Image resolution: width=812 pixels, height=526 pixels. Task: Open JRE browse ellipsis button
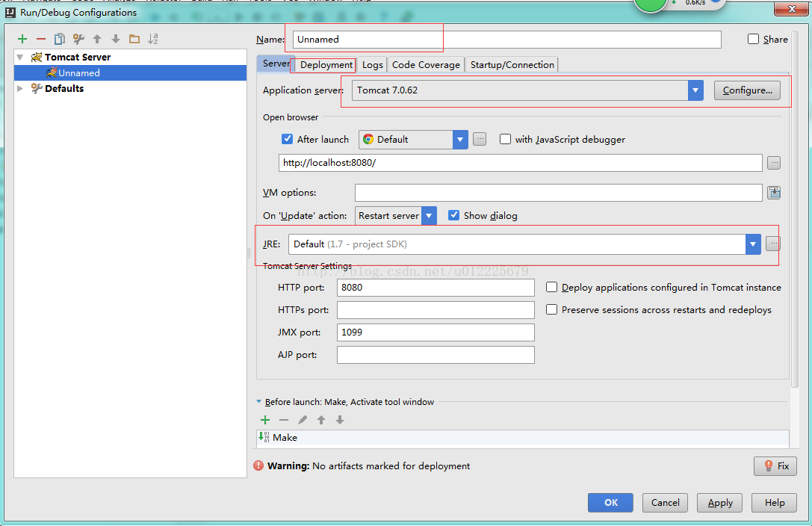coord(772,244)
